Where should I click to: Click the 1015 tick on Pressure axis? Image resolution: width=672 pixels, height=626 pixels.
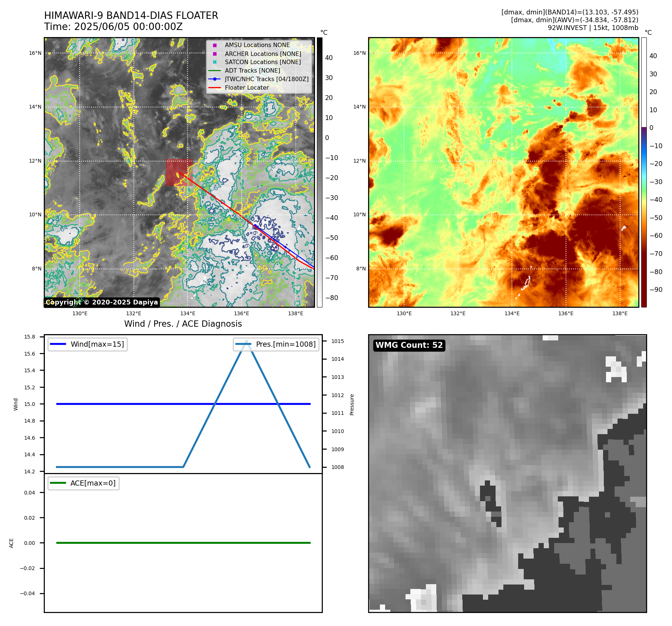point(338,341)
